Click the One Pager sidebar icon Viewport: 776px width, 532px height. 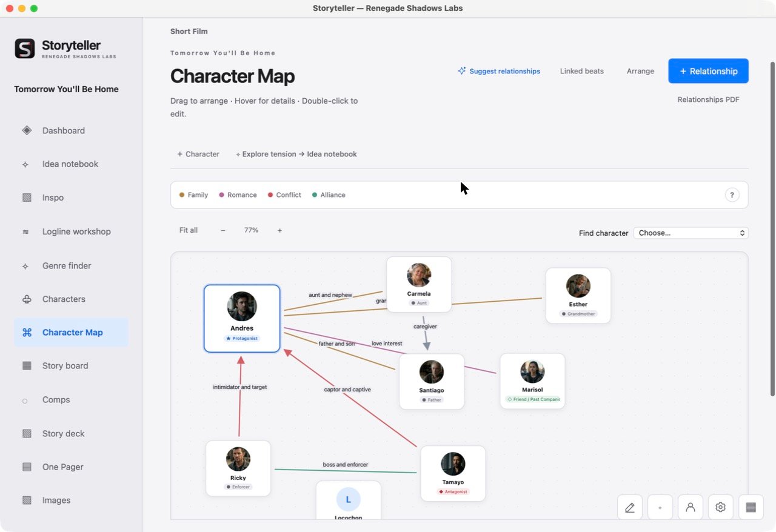coord(27,467)
